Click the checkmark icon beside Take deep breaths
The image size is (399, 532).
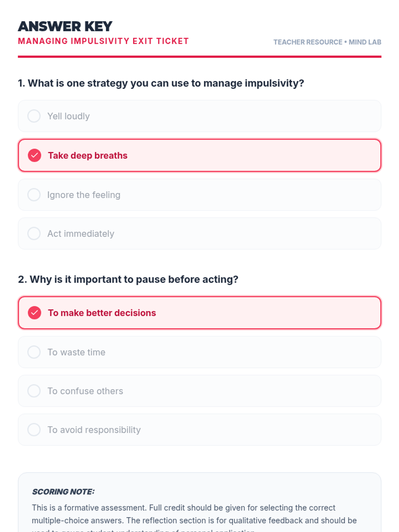(x=34, y=155)
